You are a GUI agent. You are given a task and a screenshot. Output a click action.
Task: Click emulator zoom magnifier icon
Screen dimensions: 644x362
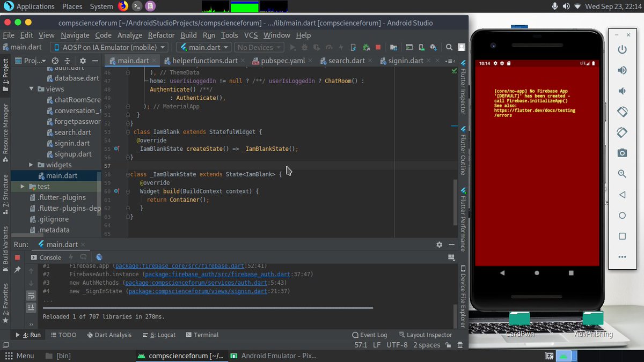[x=622, y=174]
